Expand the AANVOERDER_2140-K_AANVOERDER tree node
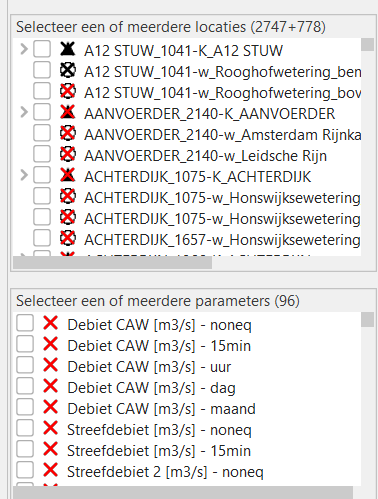This screenshot has width=378, height=499. [x=24, y=112]
